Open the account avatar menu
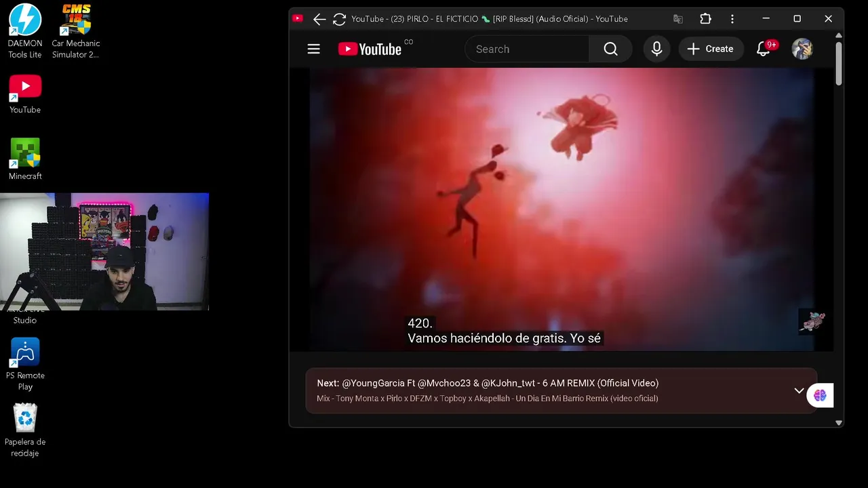 pyautogui.click(x=802, y=49)
